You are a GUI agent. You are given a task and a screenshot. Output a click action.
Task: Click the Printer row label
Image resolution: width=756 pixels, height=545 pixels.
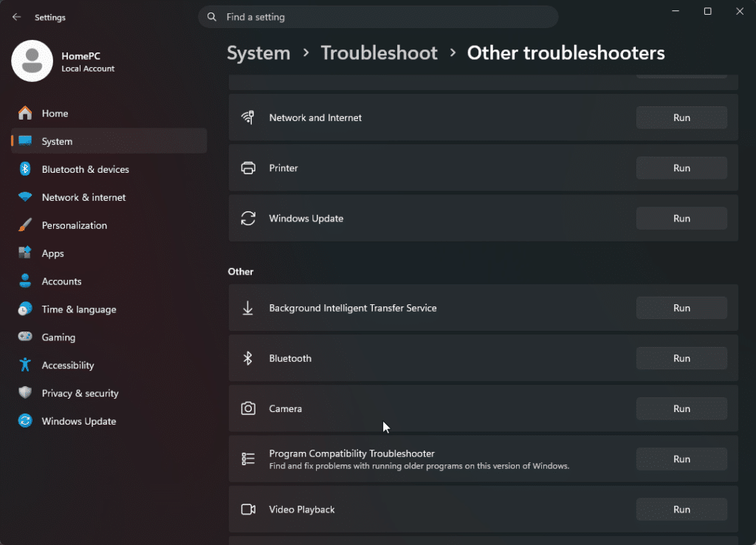click(x=283, y=168)
